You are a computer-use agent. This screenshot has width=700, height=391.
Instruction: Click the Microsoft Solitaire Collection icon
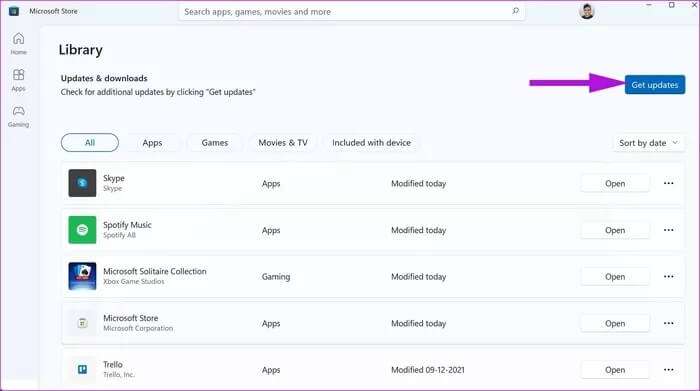pos(82,276)
